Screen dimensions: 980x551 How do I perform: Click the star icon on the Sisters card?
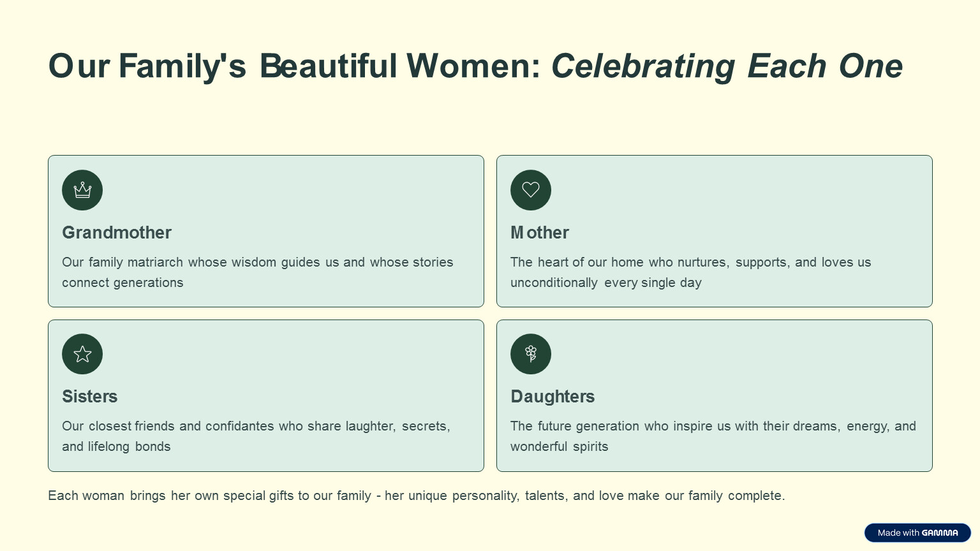(82, 354)
